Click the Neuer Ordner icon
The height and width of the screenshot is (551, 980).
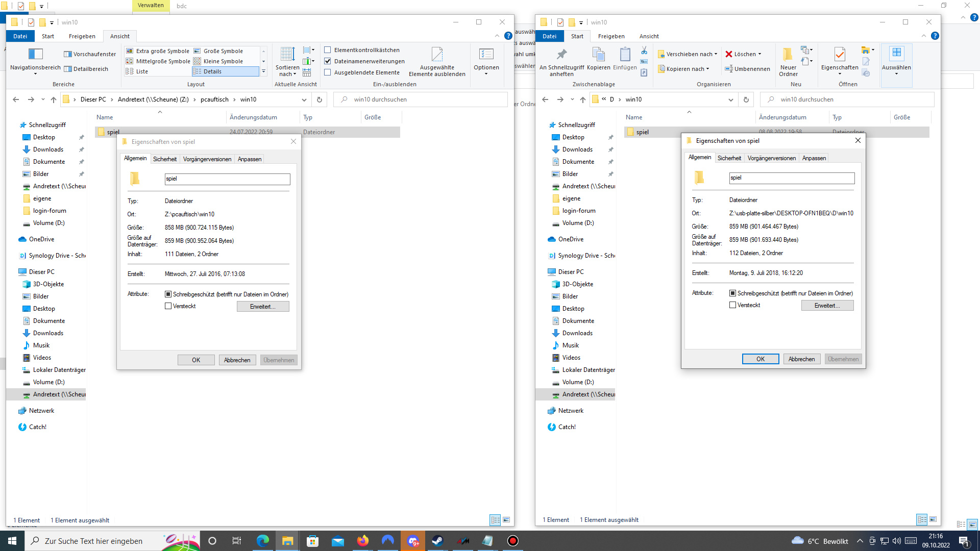[788, 54]
